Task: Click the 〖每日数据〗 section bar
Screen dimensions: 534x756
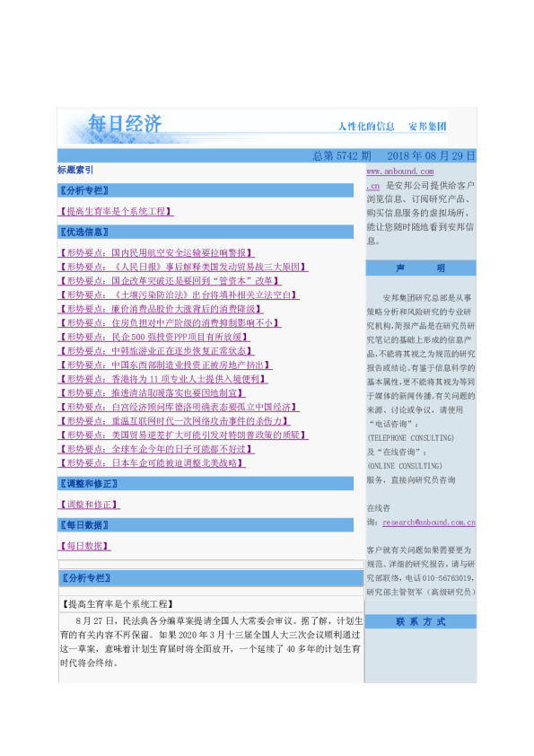Action: pyautogui.click(x=206, y=525)
